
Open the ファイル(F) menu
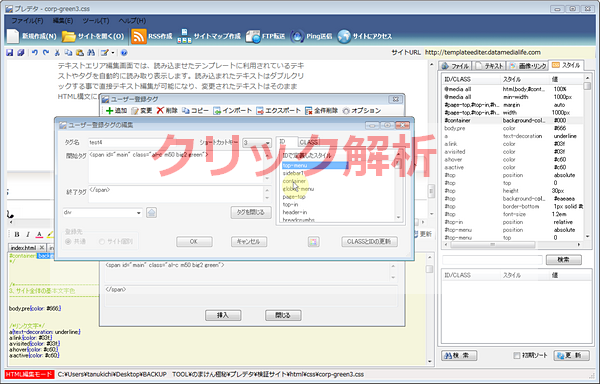[x=27, y=21]
